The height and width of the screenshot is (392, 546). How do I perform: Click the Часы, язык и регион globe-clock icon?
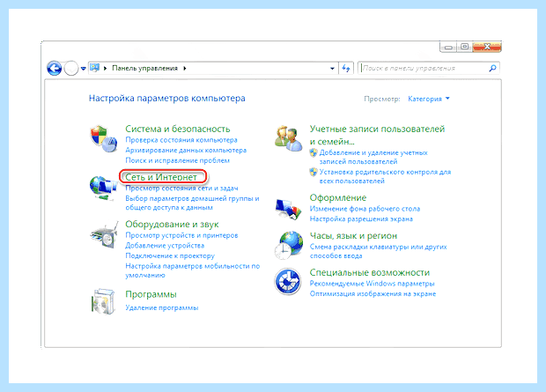click(289, 245)
